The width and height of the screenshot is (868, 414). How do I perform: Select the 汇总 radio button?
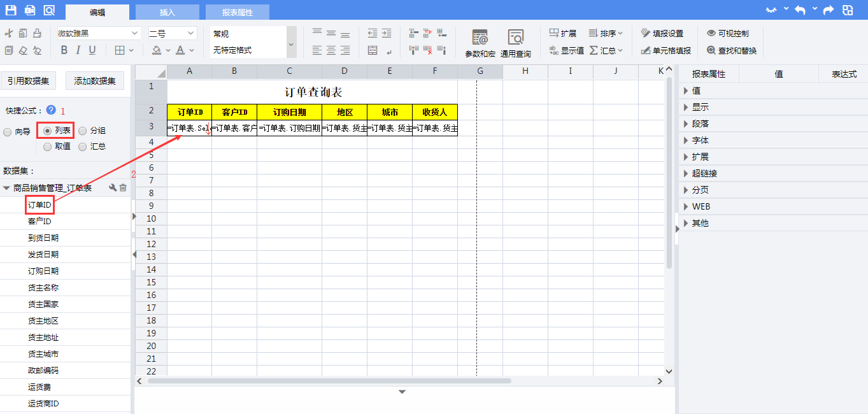point(83,147)
